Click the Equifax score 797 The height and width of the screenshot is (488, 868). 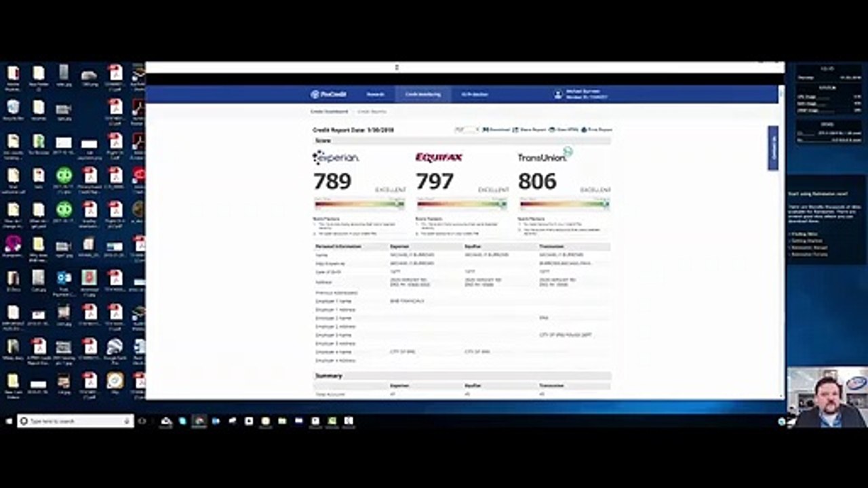pyautogui.click(x=435, y=181)
